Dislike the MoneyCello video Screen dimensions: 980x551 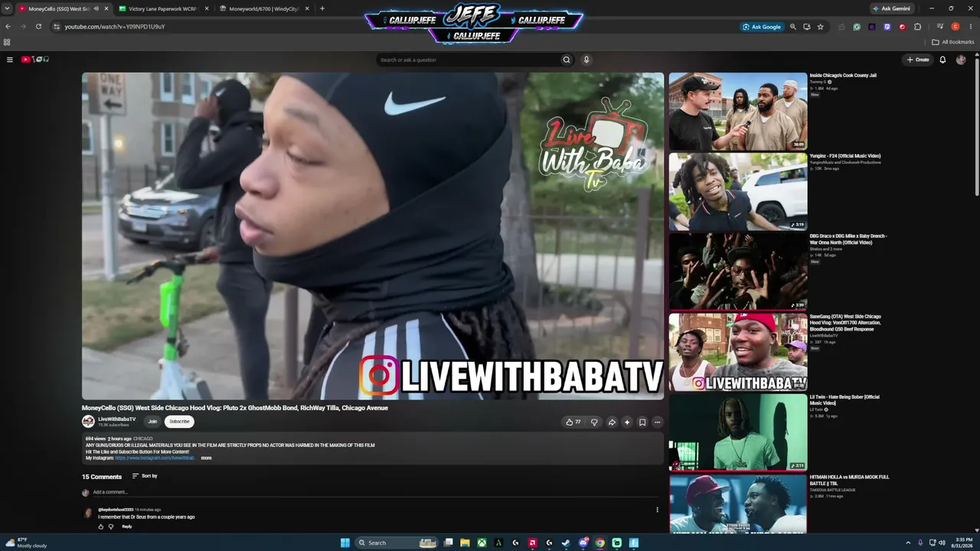click(594, 422)
